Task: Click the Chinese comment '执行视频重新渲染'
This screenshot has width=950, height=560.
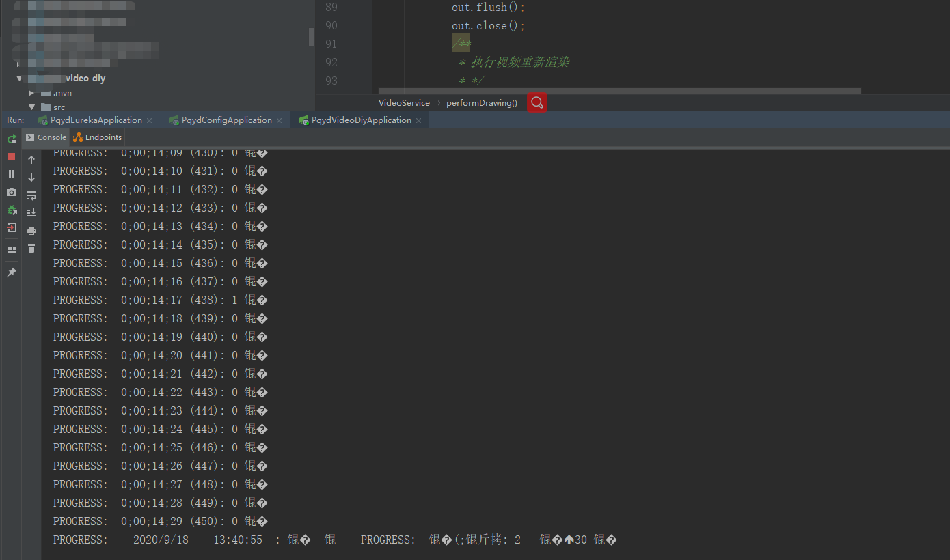Action: coord(520,63)
